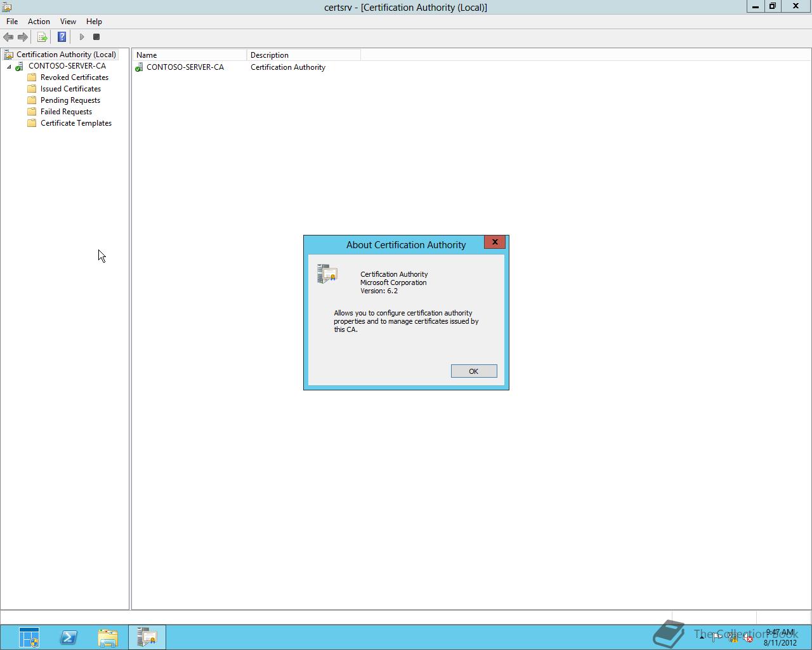Viewport: 812px width, 650px height.
Task: Click the CONTOSO-SERVER-CA icon in list pane
Action: [139, 67]
